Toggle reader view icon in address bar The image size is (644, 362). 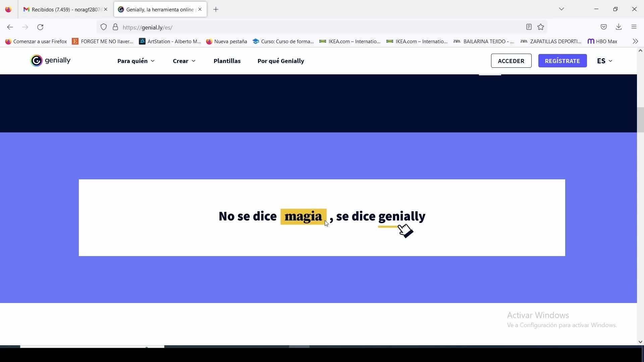pyautogui.click(x=529, y=27)
